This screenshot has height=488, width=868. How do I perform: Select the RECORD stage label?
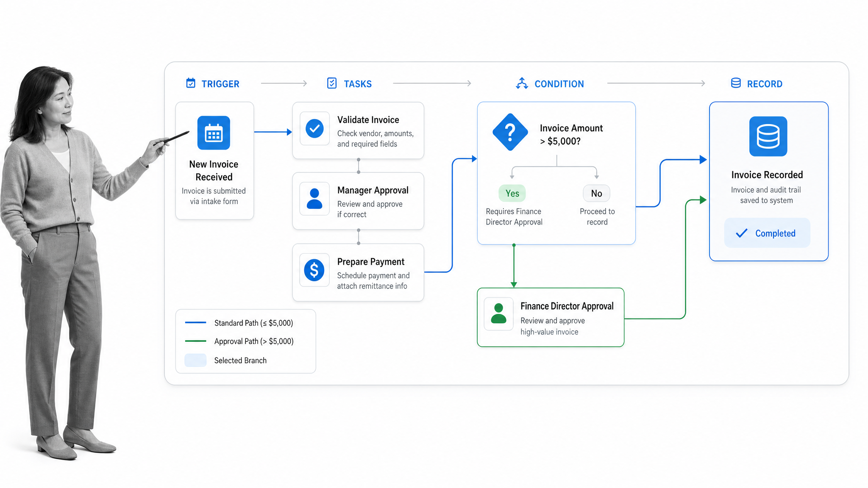765,84
